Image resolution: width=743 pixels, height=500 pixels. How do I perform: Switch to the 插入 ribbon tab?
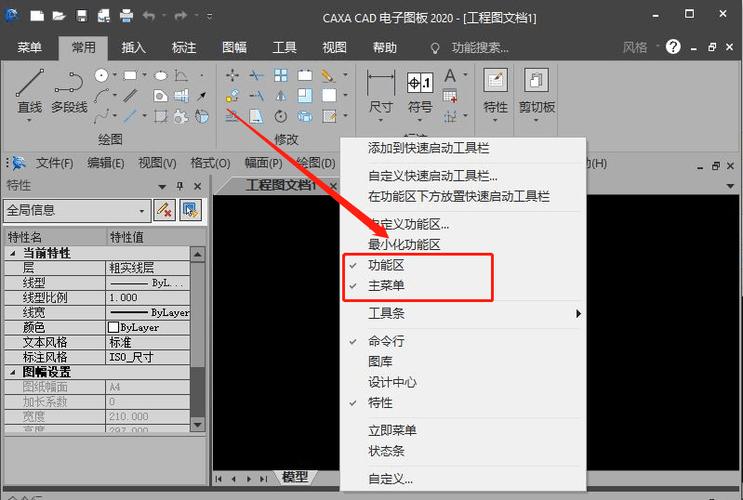coord(133,47)
